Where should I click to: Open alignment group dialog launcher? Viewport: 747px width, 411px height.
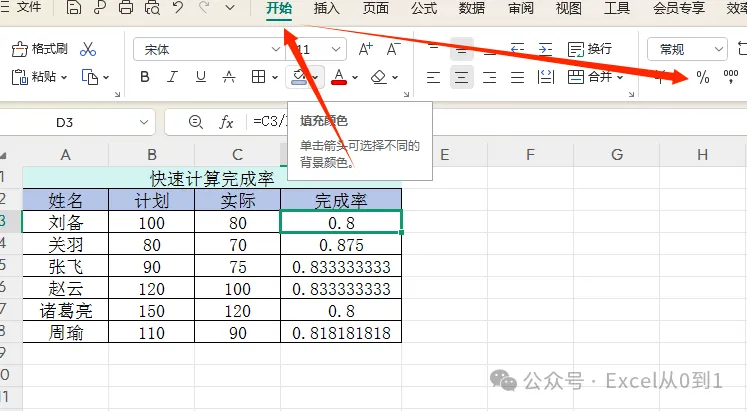point(631,95)
